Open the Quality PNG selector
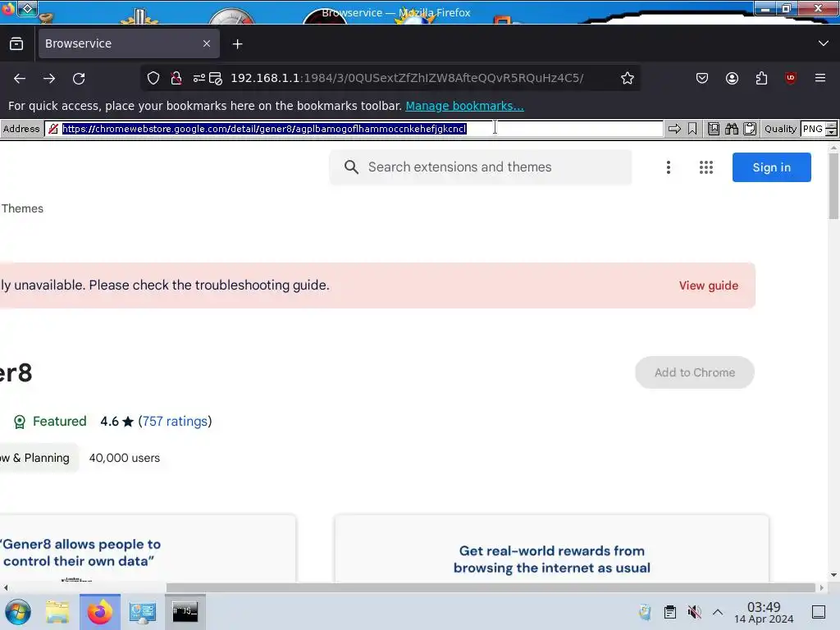The height and width of the screenshot is (630, 840). (813, 129)
